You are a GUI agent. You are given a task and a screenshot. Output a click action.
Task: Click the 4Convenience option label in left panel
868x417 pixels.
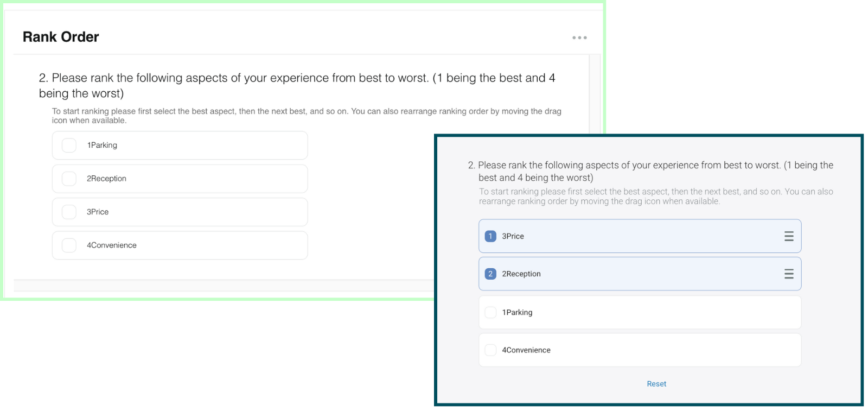point(112,245)
